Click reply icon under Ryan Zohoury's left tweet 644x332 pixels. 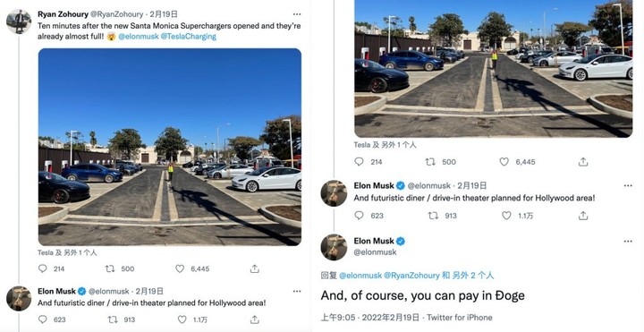(x=43, y=268)
